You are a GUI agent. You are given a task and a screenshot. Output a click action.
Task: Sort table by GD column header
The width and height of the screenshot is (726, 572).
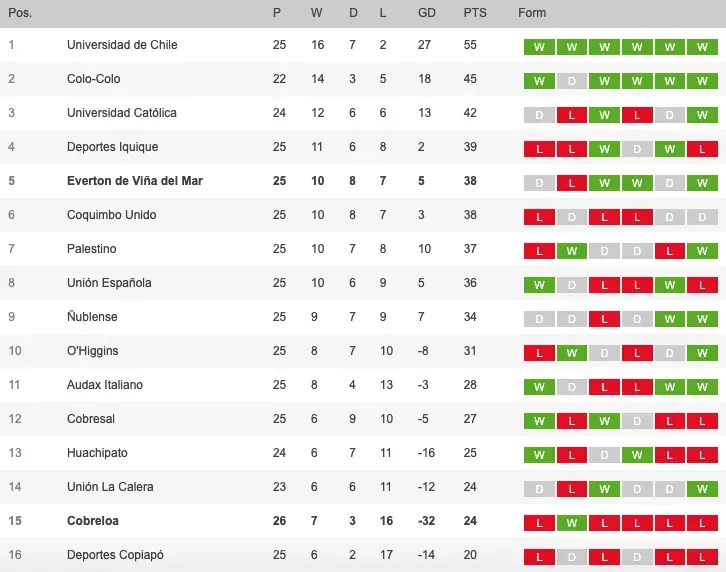coord(426,13)
